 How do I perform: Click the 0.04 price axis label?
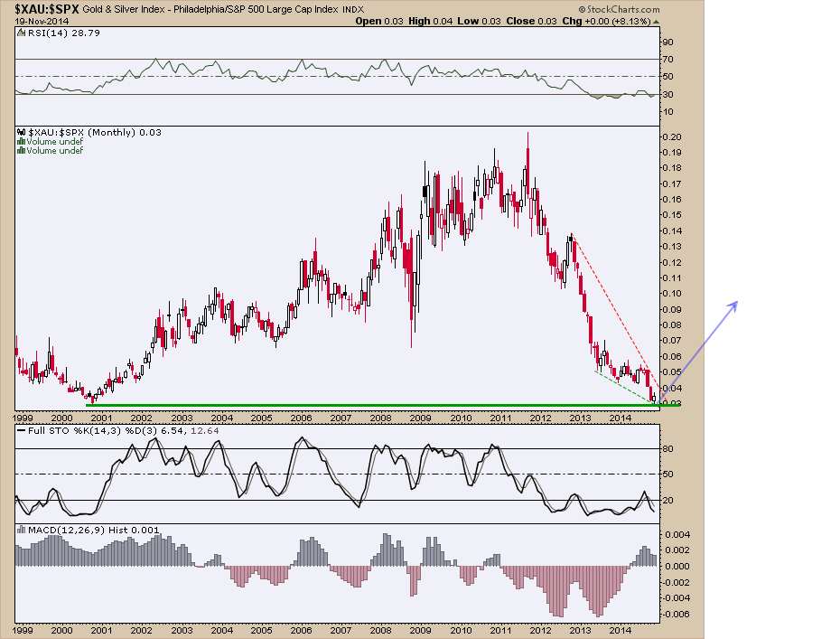click(x=672, y=388)
